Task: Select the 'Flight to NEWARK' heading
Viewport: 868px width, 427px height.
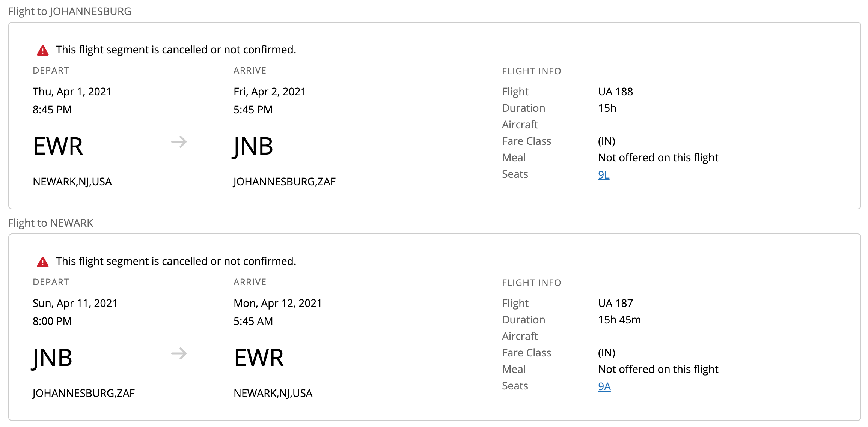Action: click(51, 223)
